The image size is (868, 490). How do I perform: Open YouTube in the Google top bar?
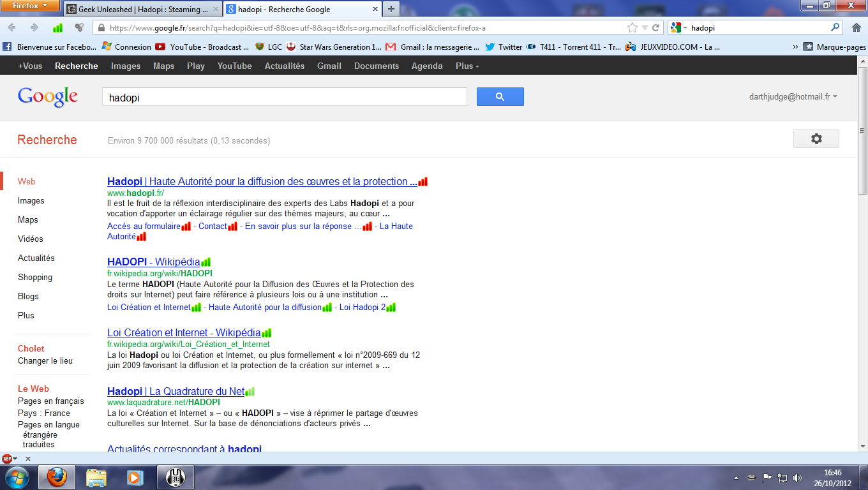coord(234,66)
